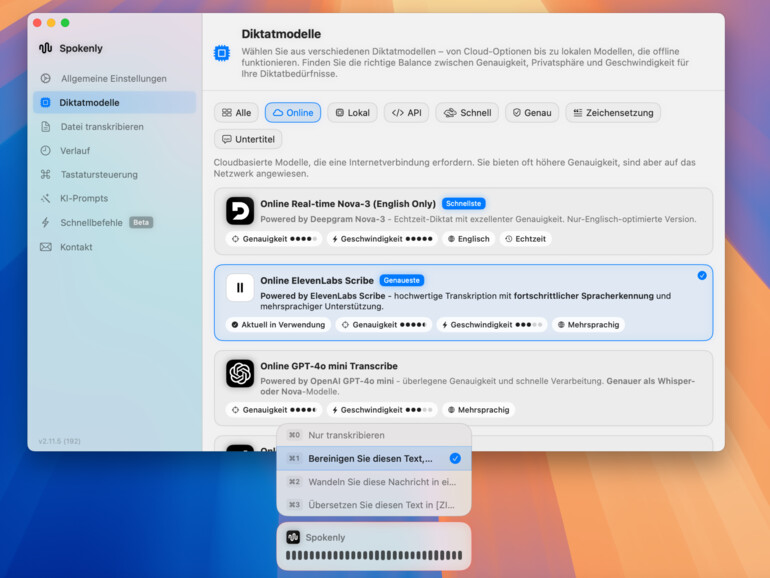Click the Genauigkeit rating on ElevenLabs Scribe
The height and width of the screenshot is (578, 770).
(x=384, y=325)
